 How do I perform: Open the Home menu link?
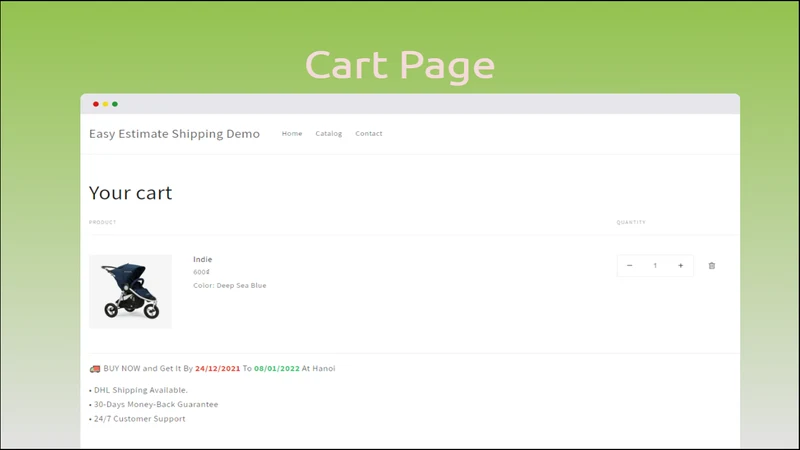(292, 134)
